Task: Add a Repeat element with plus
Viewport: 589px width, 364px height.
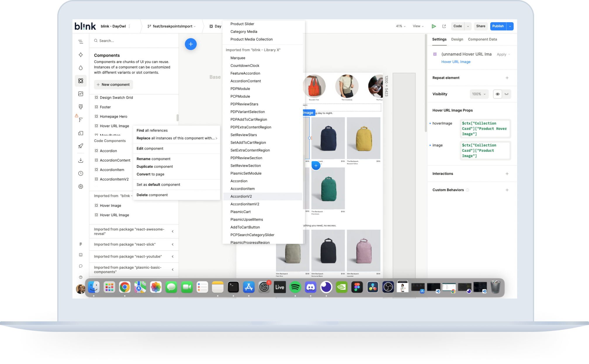Action: click(507, 78)
